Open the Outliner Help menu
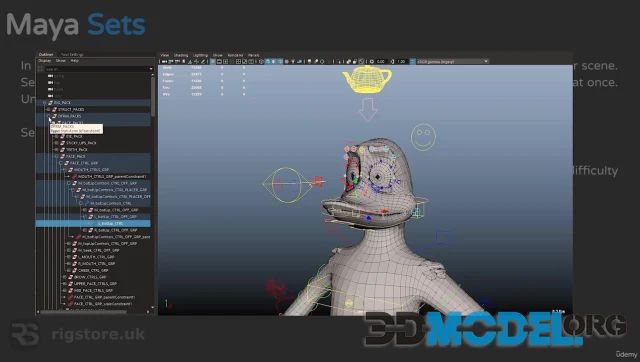The image size is (640, 362). [74, 61]
